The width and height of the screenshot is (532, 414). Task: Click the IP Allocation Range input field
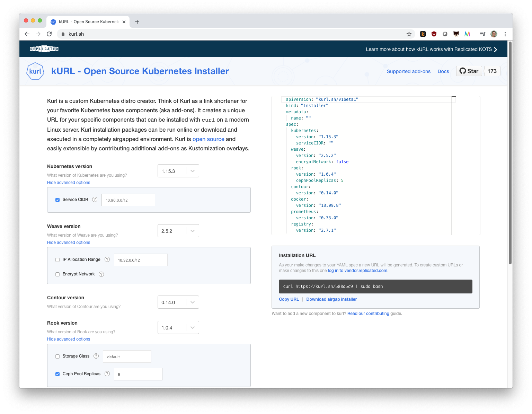141,260
